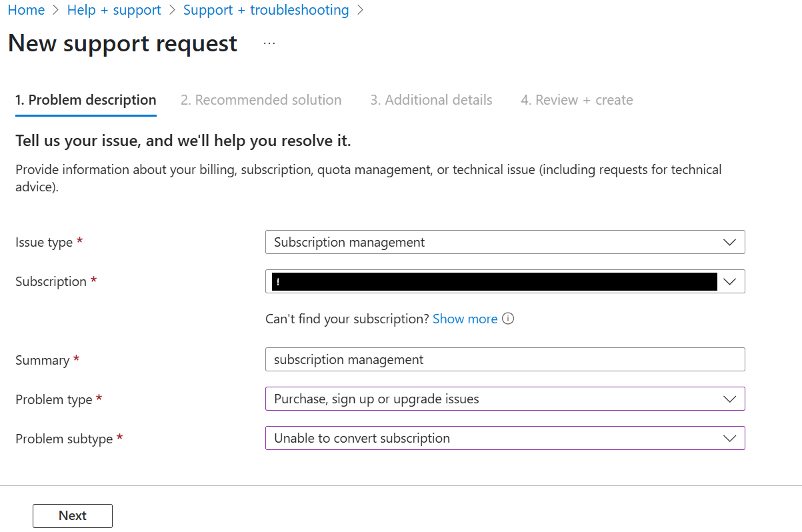Go to the Additional details tab
The image size is (802, 532).
(431, 100)
